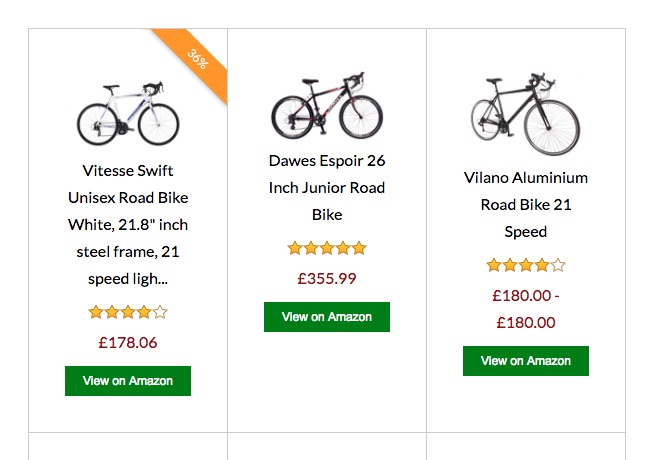Open the Vilano Aluminium Road Bike 21 Speed title
The height and width of the screenshot is (460, 657).
click(526, 204)
